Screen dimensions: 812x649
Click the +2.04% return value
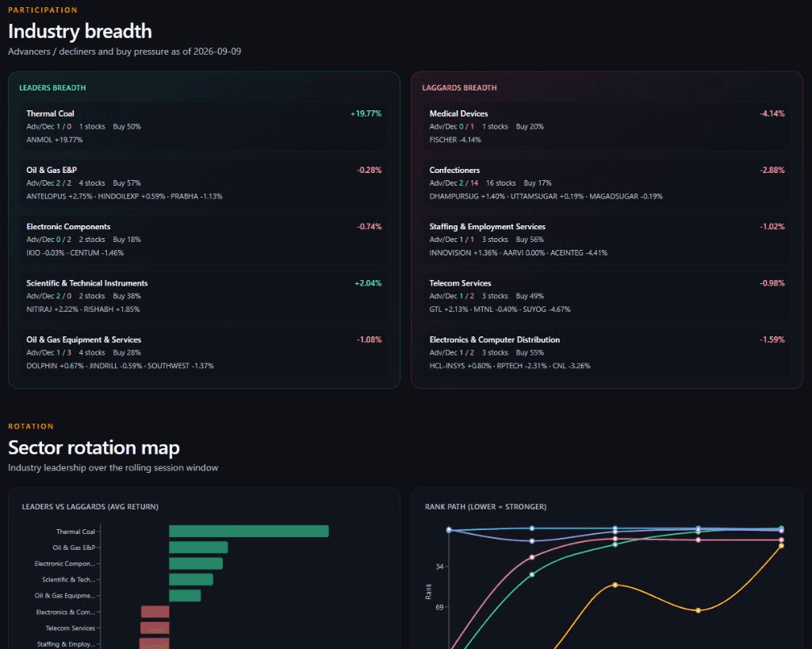click(x=368, y=282)
